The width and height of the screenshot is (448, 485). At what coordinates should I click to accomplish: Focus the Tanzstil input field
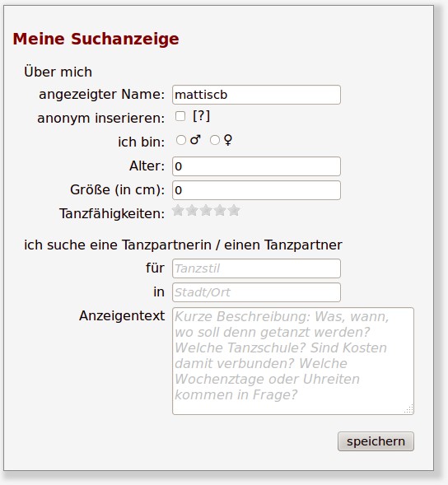click(256, 268)
